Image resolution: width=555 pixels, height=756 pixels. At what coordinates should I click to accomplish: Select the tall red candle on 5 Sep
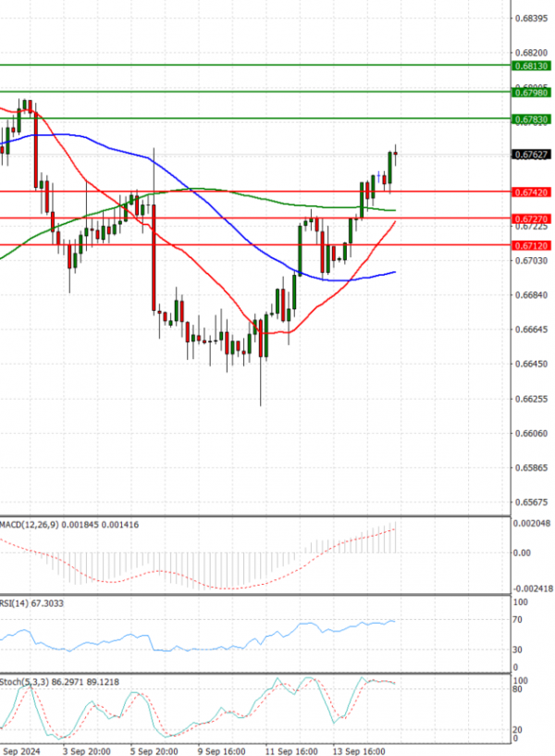coord(154,257)
